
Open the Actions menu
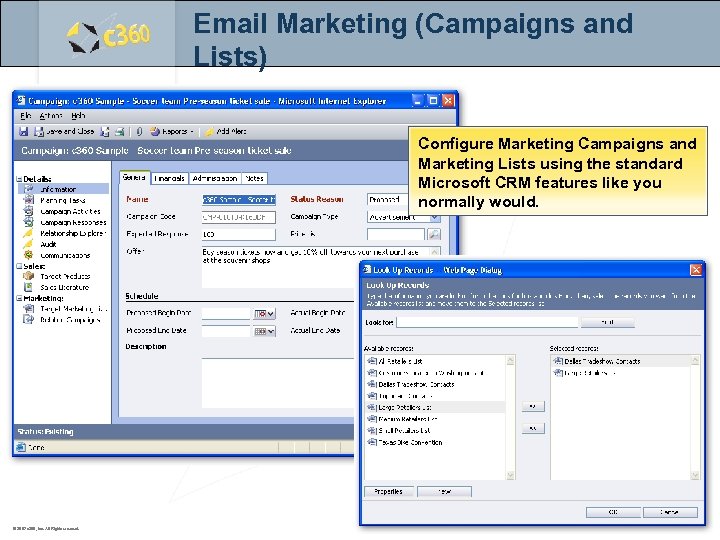pyautogui.click(x=51, y=116)
